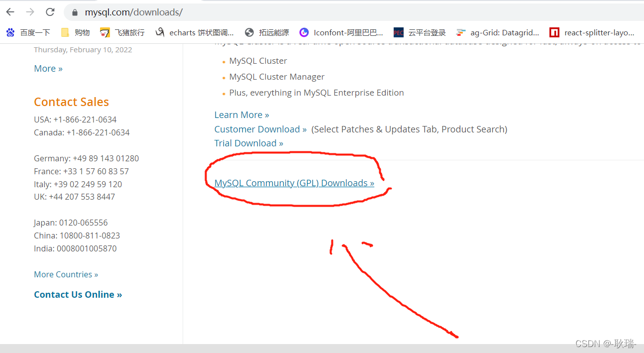644x353 pixels.
Task: Open the More Countries link
Action: click(66, 274)
